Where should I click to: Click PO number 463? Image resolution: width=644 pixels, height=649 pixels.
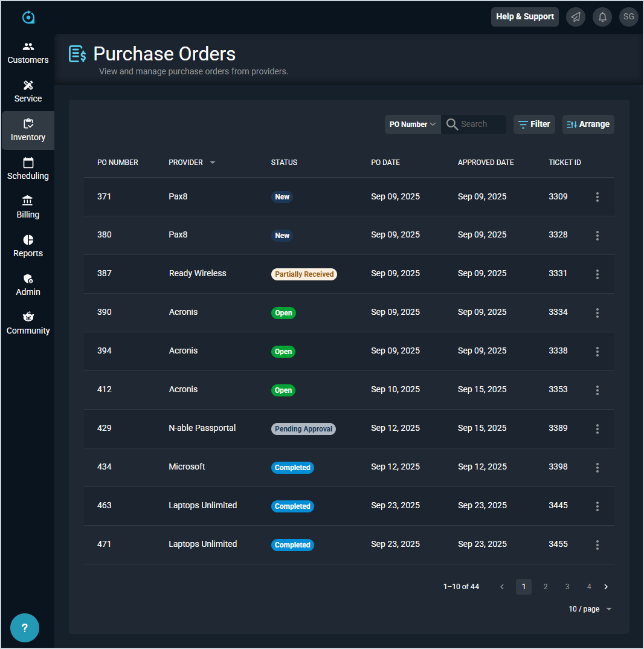[x=105, y=505]
